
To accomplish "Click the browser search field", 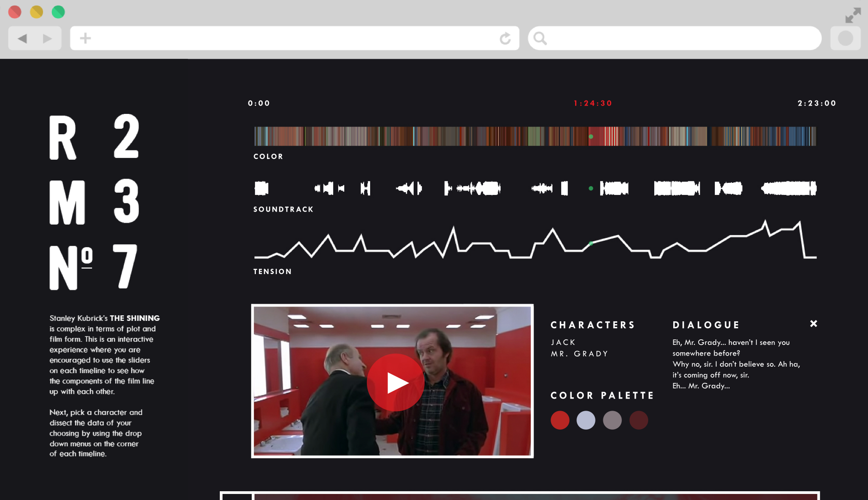I will coord(675,38).
